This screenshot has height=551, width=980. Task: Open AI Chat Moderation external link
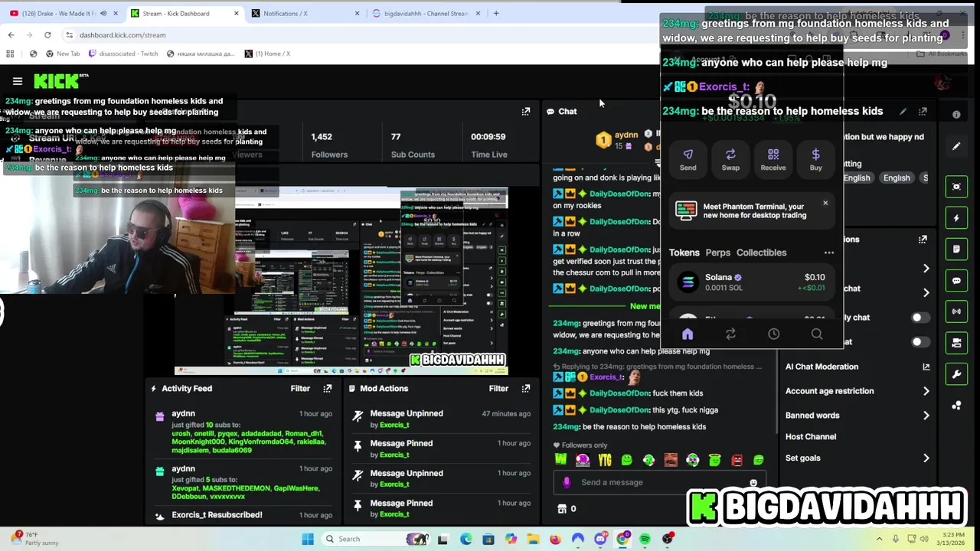click(x=926, y=367)
